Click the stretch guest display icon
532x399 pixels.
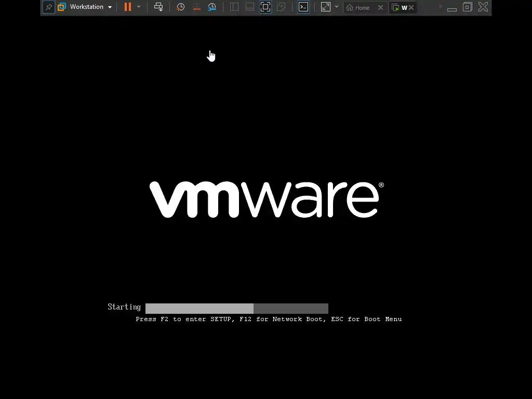[x=325, y=7]
